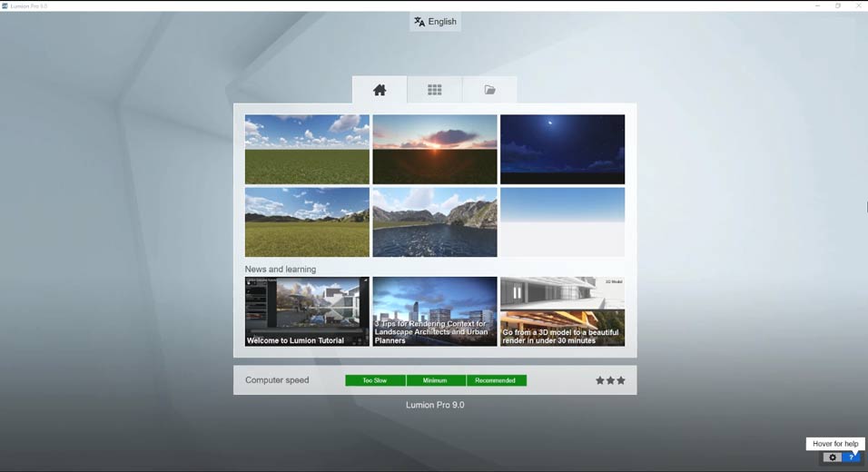Click the Minimum speed indicator

(x=436, y=380)
